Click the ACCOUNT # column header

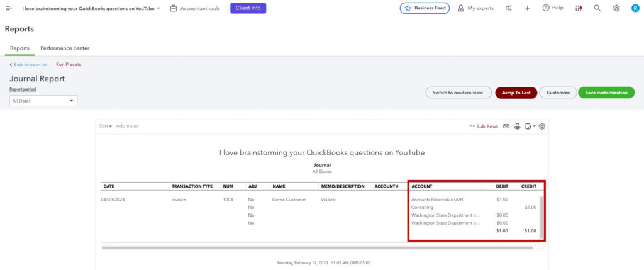pos(386,186)
